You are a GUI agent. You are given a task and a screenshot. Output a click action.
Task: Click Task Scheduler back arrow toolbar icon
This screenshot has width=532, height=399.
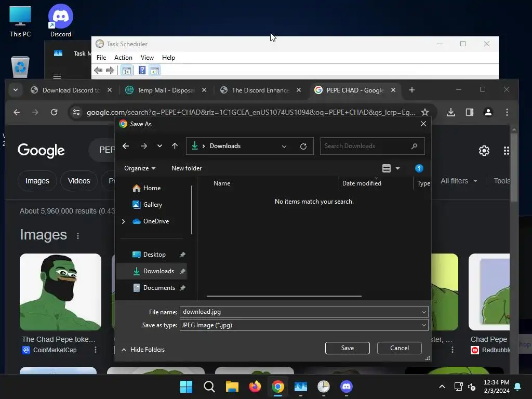pyautogui.click(x=98, y=71)
